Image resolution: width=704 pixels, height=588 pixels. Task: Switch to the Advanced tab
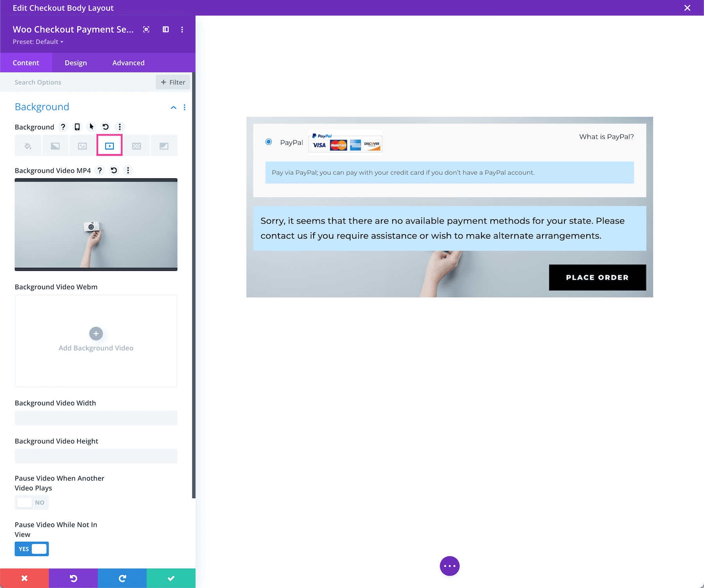click(128, 63)
